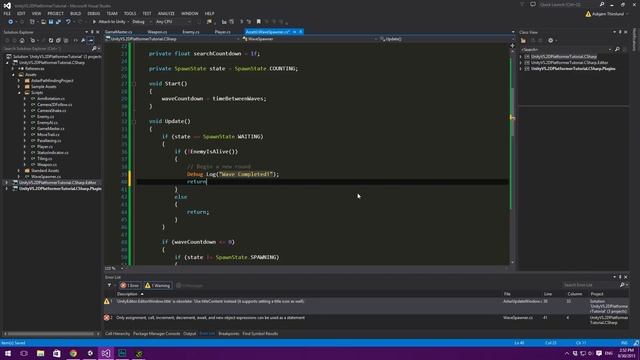Toggle the 1 Error filter button

(130, 285)
